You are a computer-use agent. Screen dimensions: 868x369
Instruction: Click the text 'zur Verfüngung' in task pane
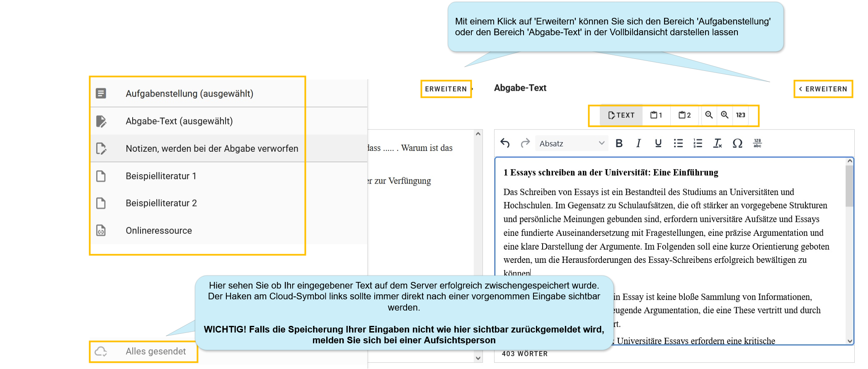tap(402, 181)
